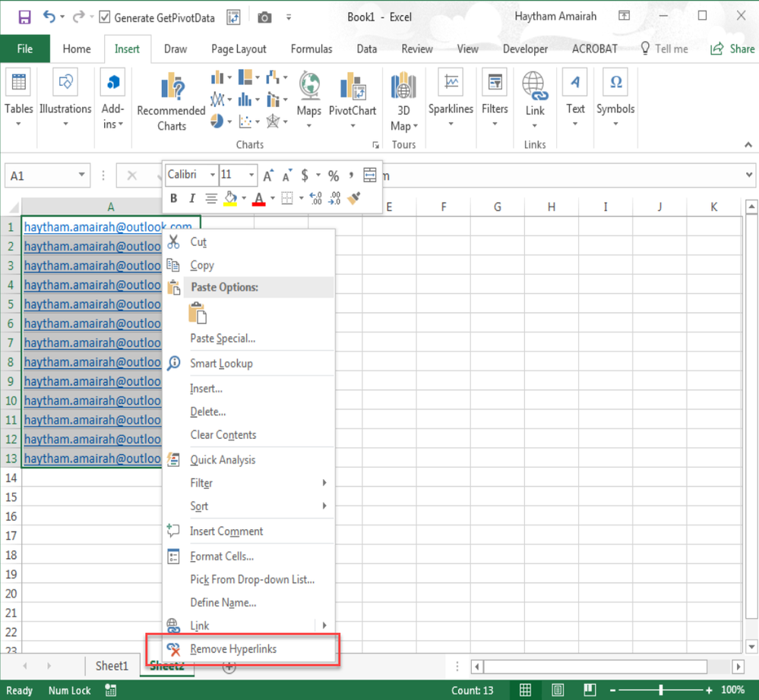Select Copy in the context menu
The height and width of the screenshot is (700, 759).
[248, 265]
